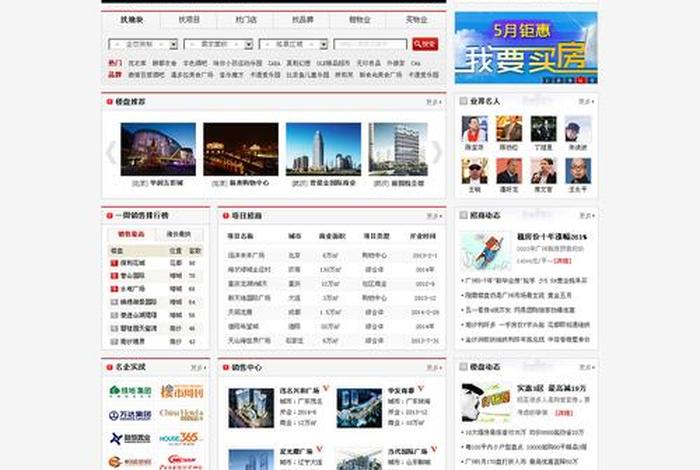
Task: Open the flying superhero cartoon news image
Action: pyautogui.click(x=486, y=251)
